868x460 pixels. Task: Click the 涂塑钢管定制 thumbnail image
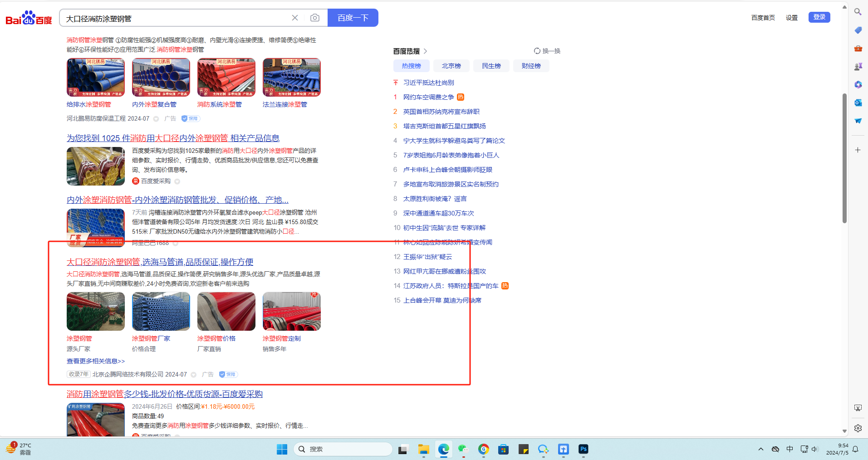point(292,311)
